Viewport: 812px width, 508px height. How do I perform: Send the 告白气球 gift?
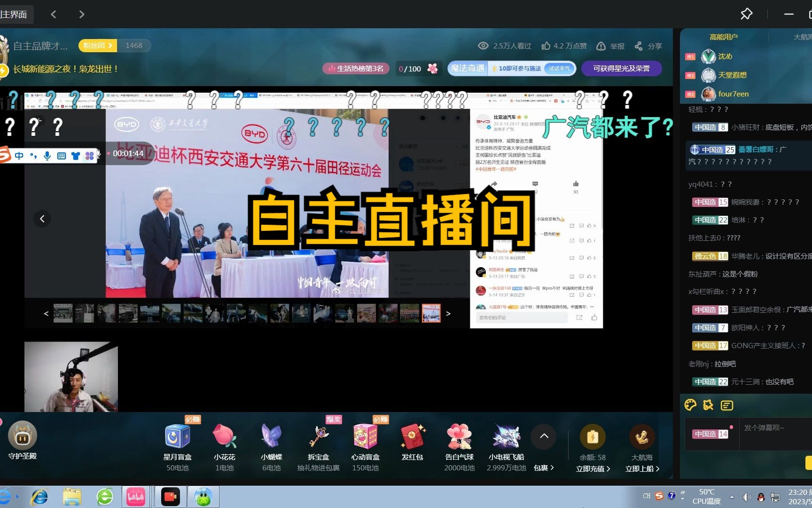click(459, 447)
